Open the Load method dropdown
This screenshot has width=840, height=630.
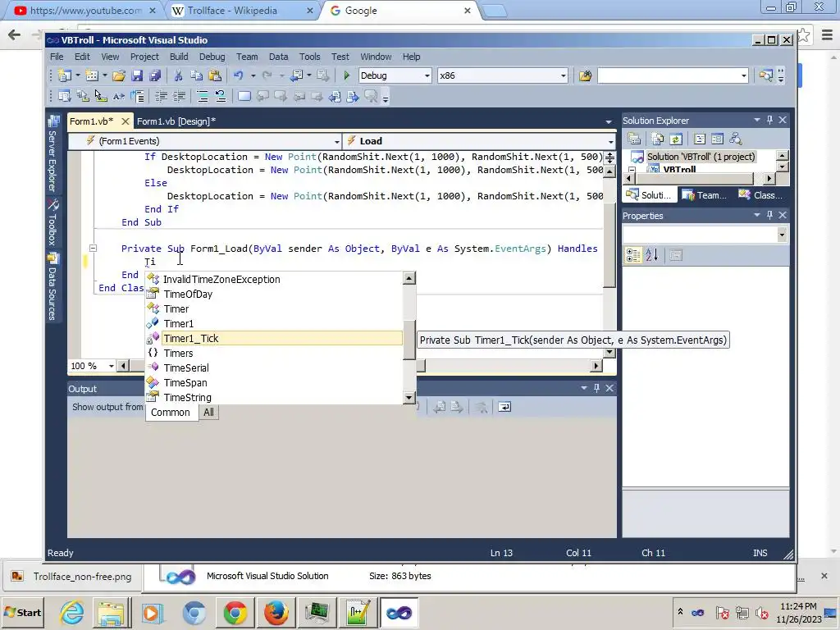[x=610, y=141]
